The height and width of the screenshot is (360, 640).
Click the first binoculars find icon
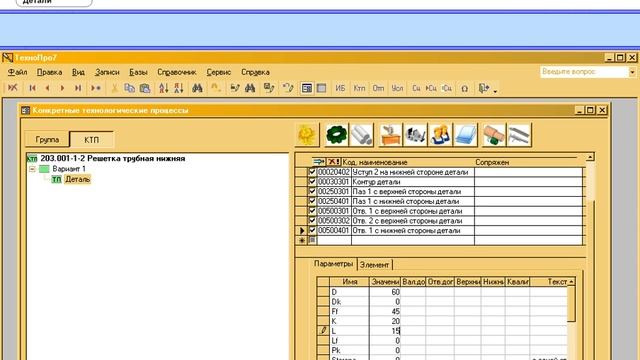tap(198, 88)
